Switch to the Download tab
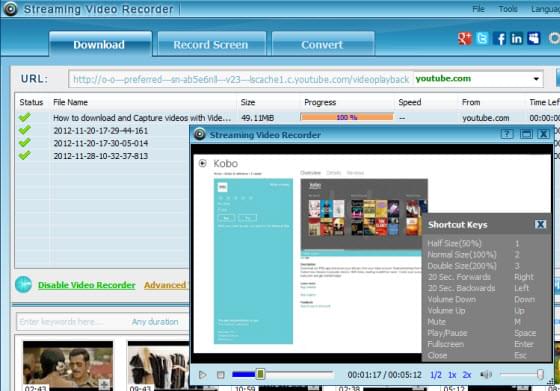Viewport: 560px width, 391px height. click(100, 44)
